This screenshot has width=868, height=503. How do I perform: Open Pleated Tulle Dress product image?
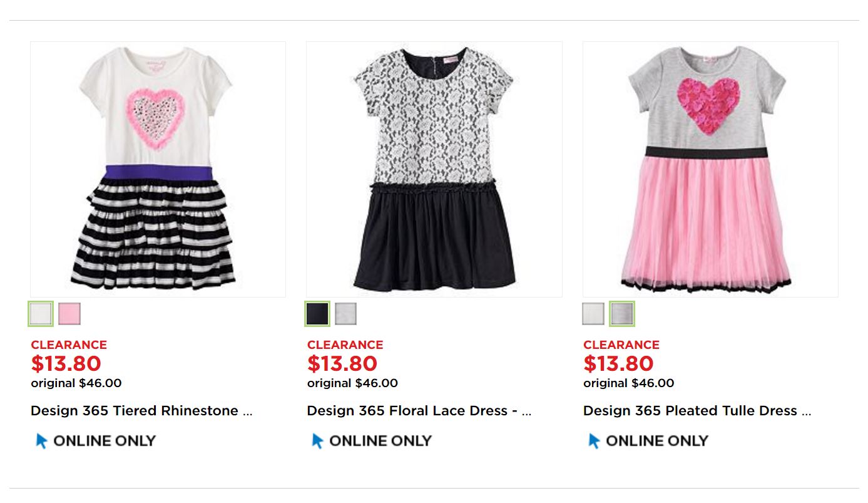click(710, 169)
